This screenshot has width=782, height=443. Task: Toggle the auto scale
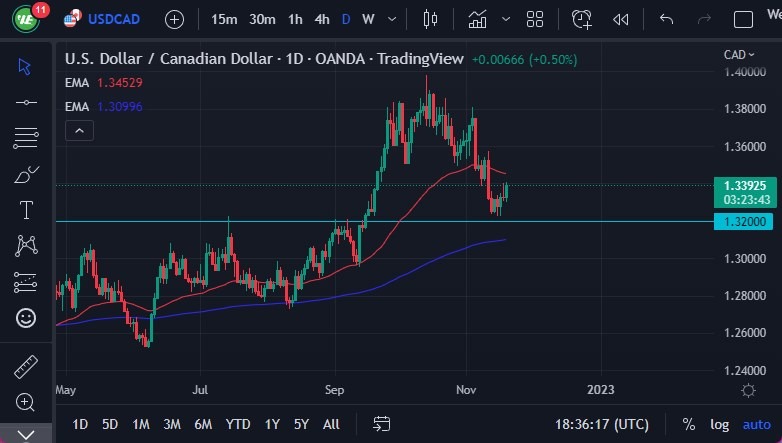[x=757, y=425]
